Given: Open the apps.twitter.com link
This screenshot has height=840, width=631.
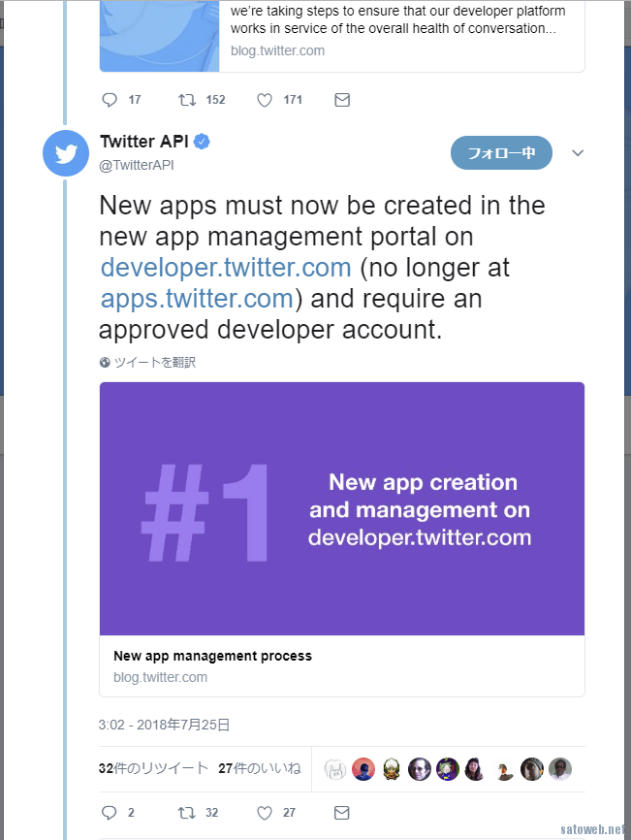Looking at the screenshot, I should pos(197,299).
